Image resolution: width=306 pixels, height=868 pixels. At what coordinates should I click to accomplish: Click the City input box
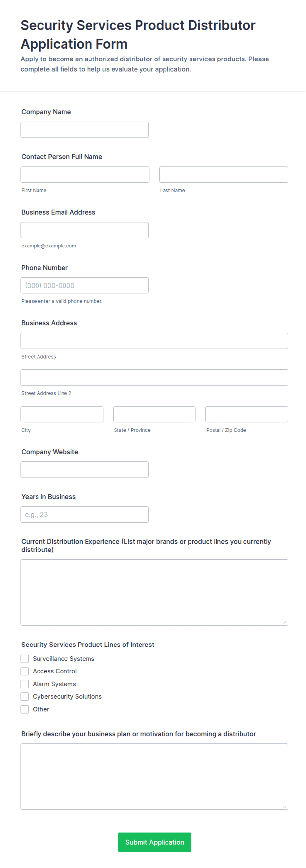[x=62, y=414]
